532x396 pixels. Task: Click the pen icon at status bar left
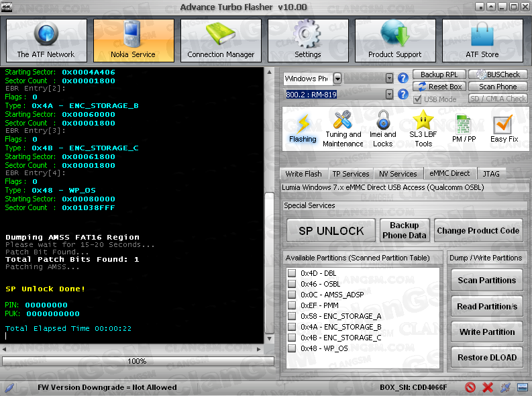click(9, 387)
